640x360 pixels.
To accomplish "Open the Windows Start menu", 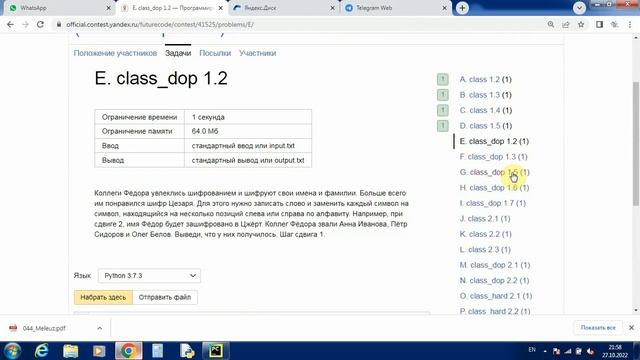I will [x=12, y=351].
